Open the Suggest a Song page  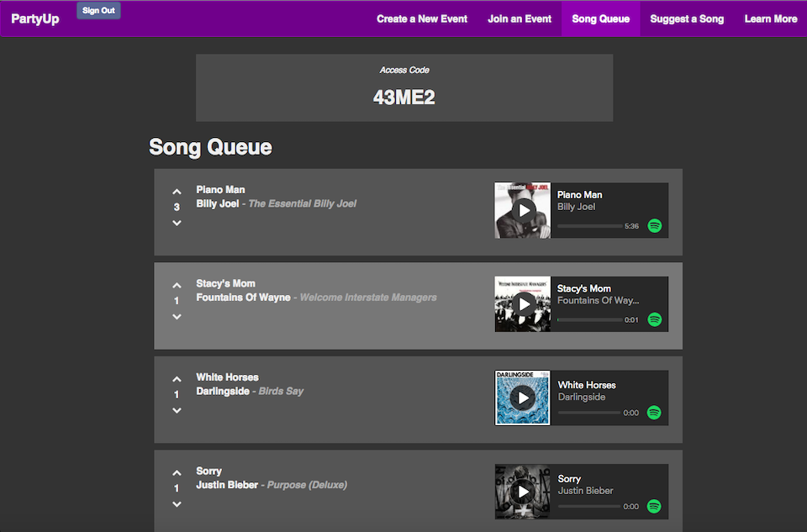[687, 19]
